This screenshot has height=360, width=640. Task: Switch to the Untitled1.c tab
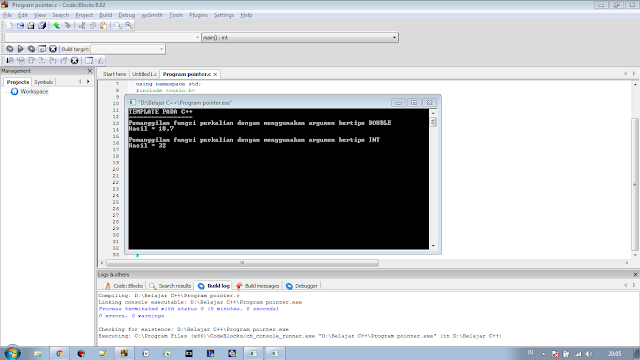click(x=144, y=74)
